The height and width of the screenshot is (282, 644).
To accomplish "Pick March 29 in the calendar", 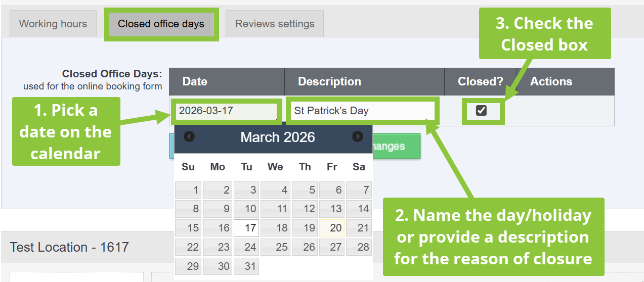I will tap(188, 266).
